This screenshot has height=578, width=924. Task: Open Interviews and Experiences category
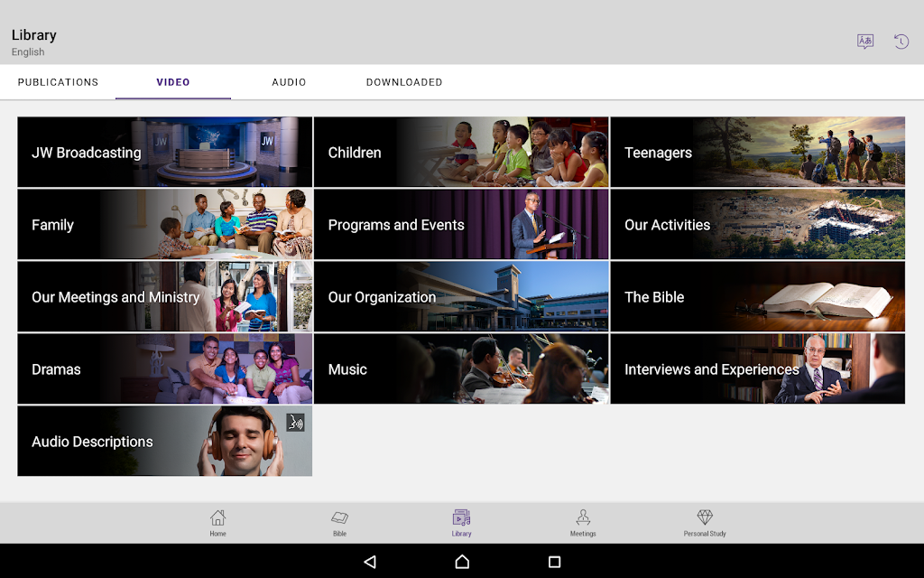point(757,368)
